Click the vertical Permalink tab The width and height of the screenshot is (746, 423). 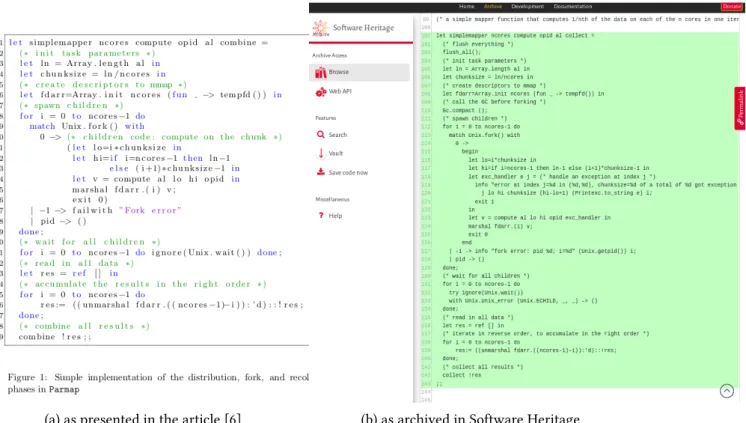(740, 108)
